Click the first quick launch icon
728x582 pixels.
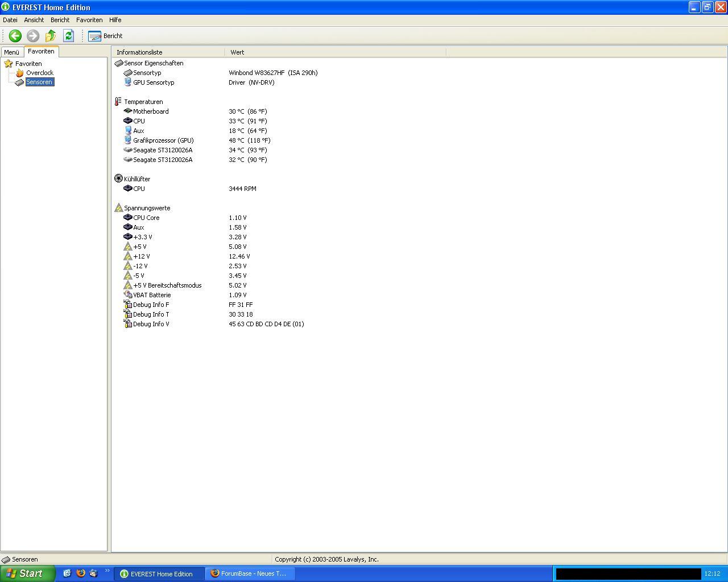pos(67,573)
